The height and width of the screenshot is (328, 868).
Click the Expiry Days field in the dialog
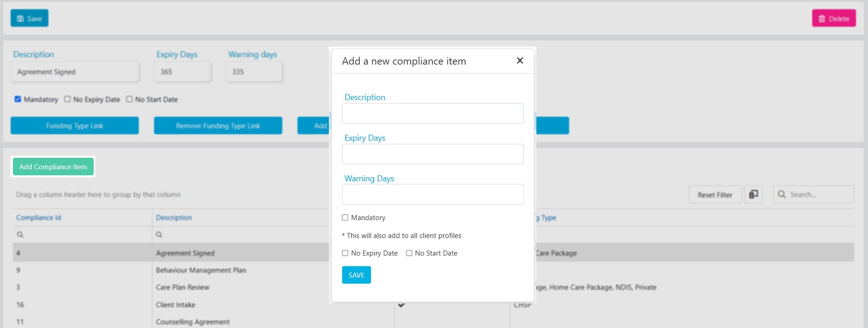click(433, 154)
